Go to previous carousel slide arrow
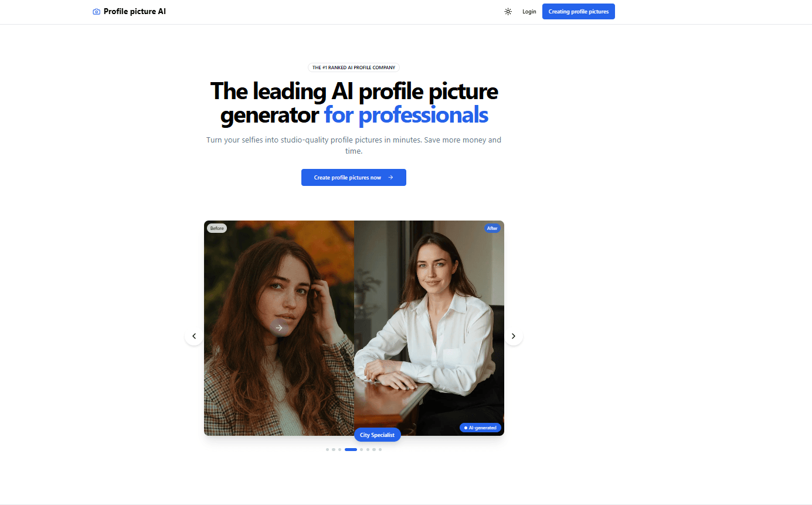812x505 pixels. click(x=194, y=336)
